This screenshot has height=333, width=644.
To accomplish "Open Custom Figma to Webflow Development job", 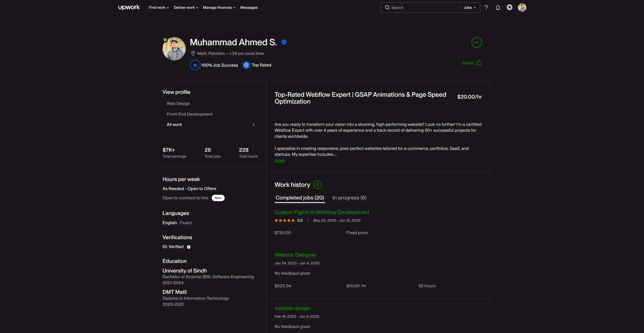I will (322, 212).
